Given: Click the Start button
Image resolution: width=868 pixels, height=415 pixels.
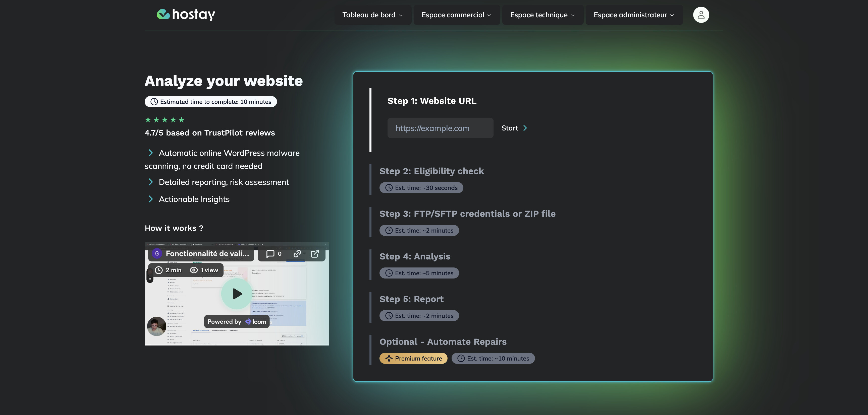Looking at the screenshot, I should 514,128.
